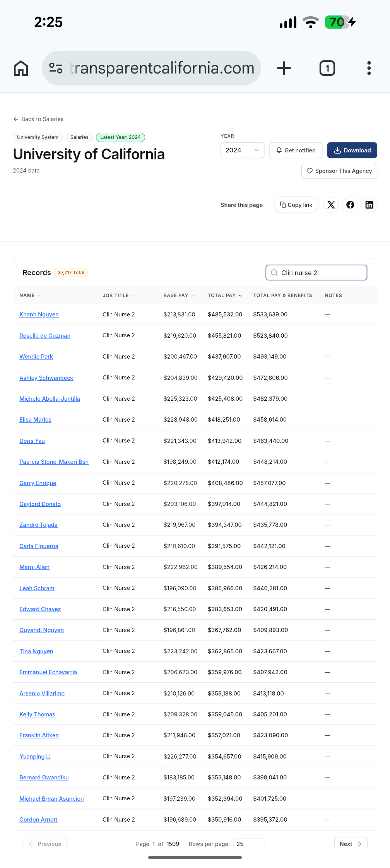This screenshot has width=390, height=868.
Task: Click the Latest Year: 2024 badge
Action: click(120, 137)
